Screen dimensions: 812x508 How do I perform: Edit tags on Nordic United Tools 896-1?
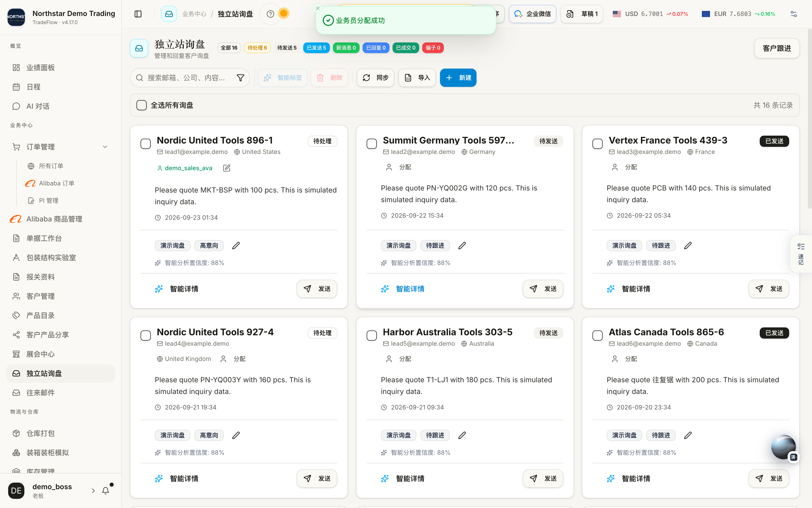click(x=236, y=246)
